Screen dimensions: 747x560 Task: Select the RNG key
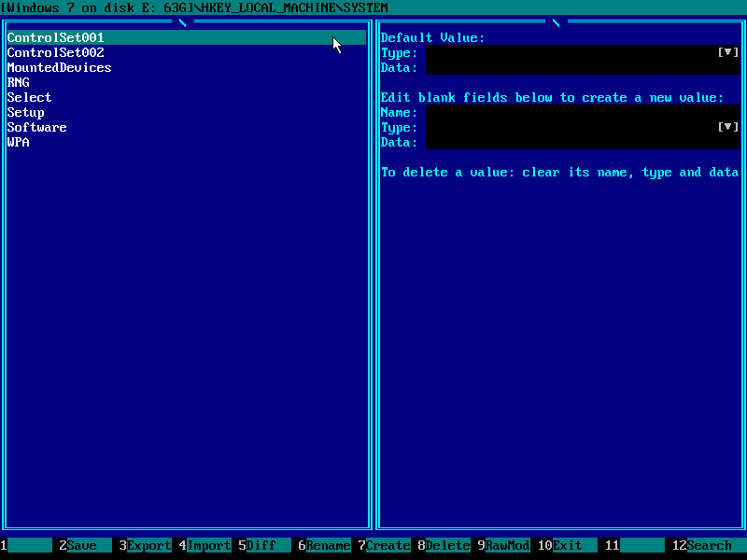pyautogui.click(x=18, y=82)
